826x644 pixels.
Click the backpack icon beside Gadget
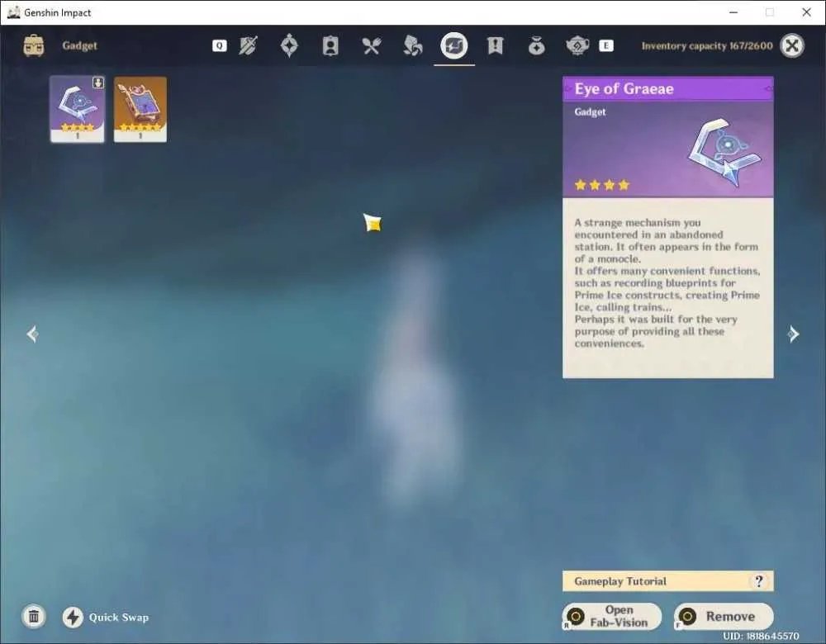pos(34,45)
